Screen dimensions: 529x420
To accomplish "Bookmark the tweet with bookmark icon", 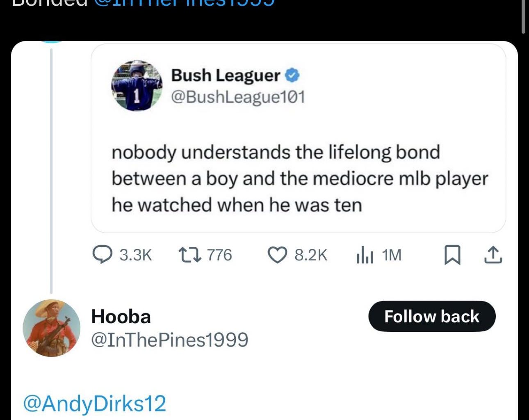I will click(453, 255).
